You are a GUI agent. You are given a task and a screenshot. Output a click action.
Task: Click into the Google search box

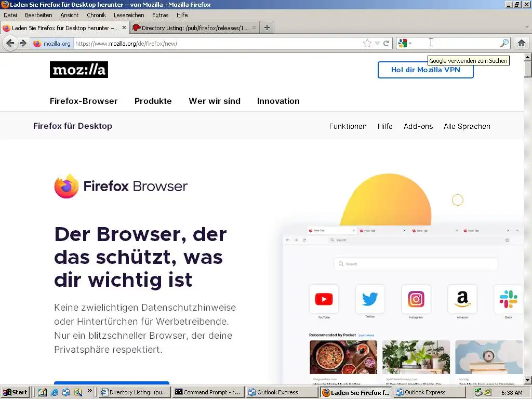click(456, 43)
